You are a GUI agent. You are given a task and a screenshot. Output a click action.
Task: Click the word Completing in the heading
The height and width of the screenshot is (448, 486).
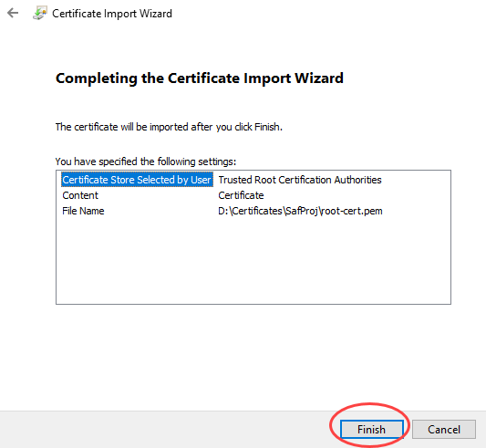(x=97, y=78)
